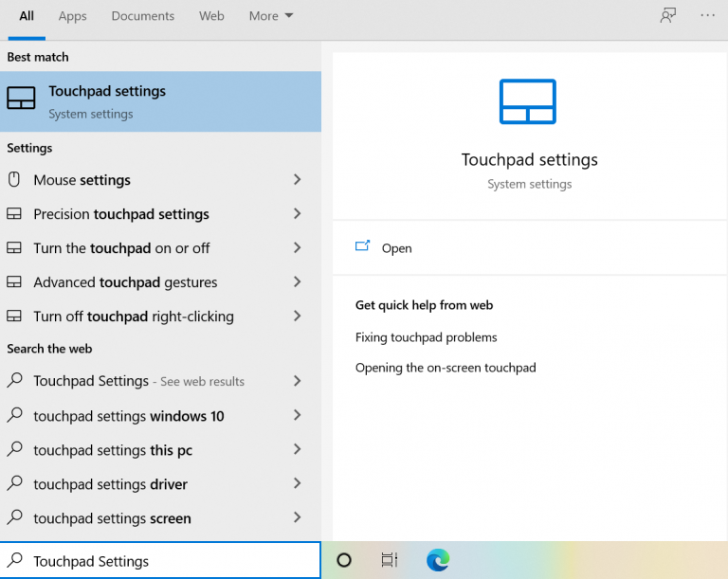Launch Microsoft Edge from the taskbar

pos(438,560)
